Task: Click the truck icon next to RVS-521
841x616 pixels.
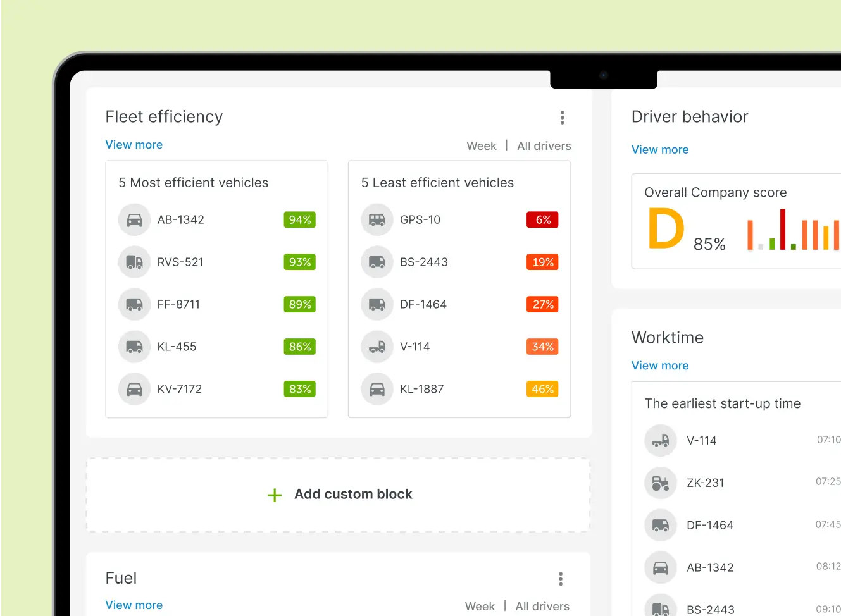Action: (x=134, y=262)
